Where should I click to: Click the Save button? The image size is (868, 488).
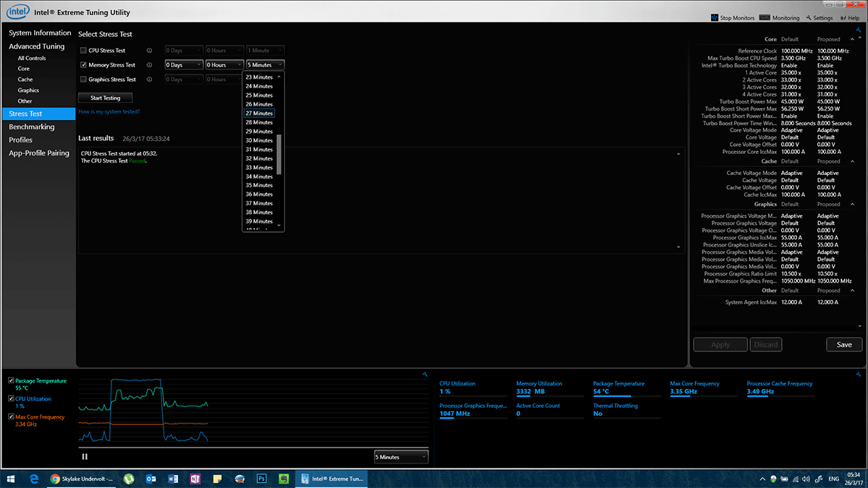(844, 345)
